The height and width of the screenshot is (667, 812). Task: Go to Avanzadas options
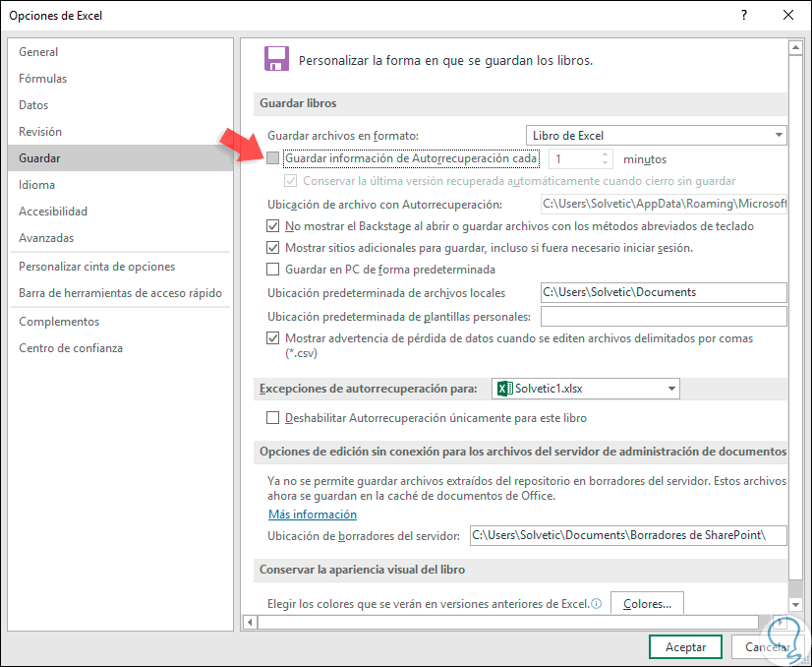pyautogui.click(x=120, y=238)
